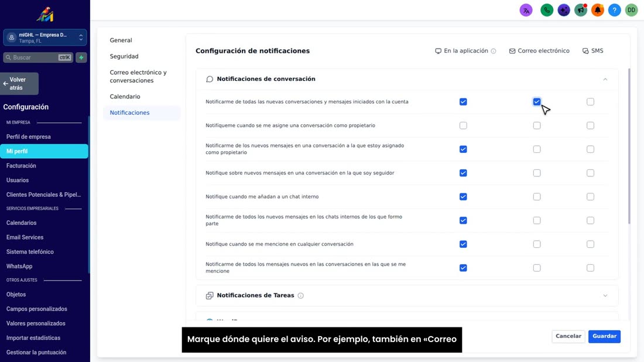Enable SMS for internal chats new messages
This screenshot has height=362, width=644.
click(x=590, y=220)
